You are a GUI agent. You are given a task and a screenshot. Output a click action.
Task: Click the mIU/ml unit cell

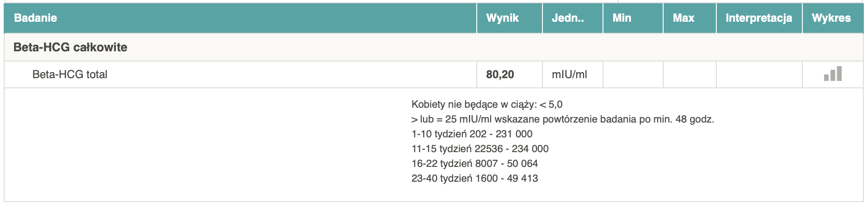[x=569, y=74]
